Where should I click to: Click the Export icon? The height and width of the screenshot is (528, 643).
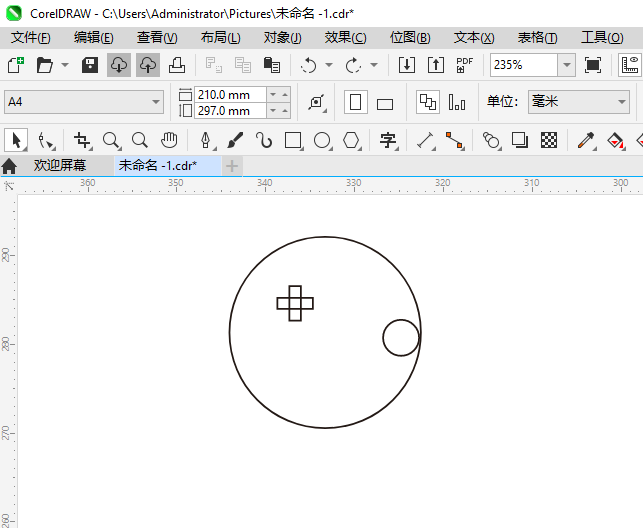pyautogui.click(x=436, y=65)
